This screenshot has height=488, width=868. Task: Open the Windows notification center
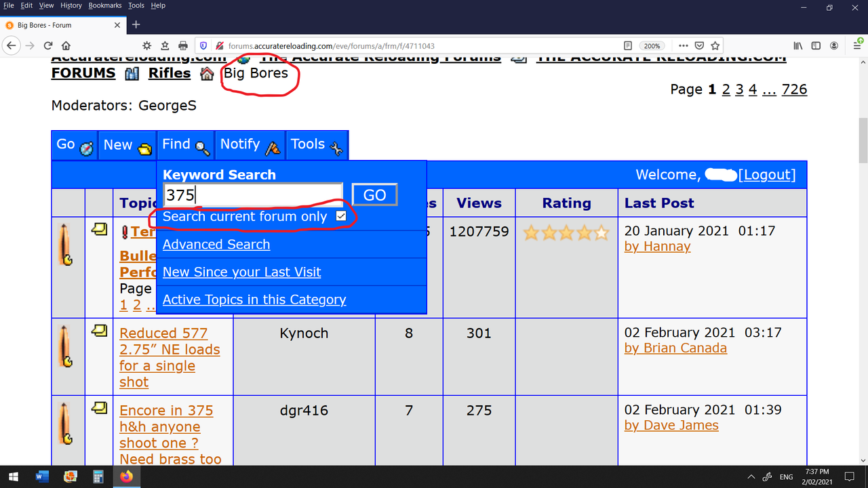(850, 476)
